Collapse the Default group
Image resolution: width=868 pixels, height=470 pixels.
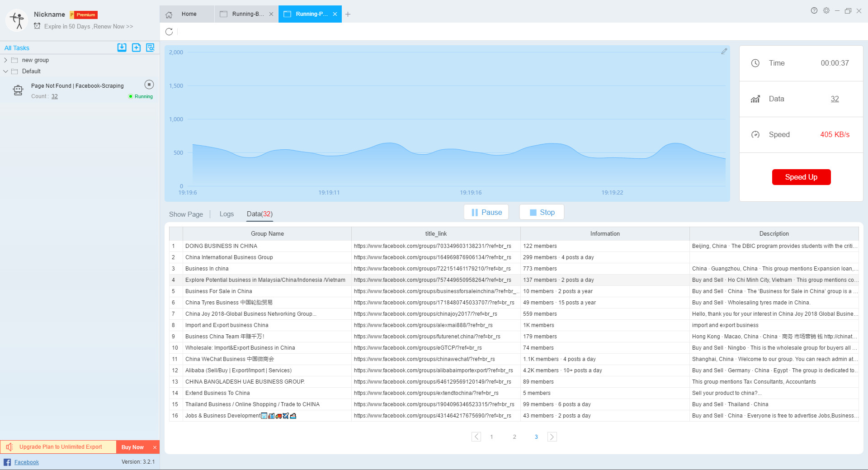[5, 71]
